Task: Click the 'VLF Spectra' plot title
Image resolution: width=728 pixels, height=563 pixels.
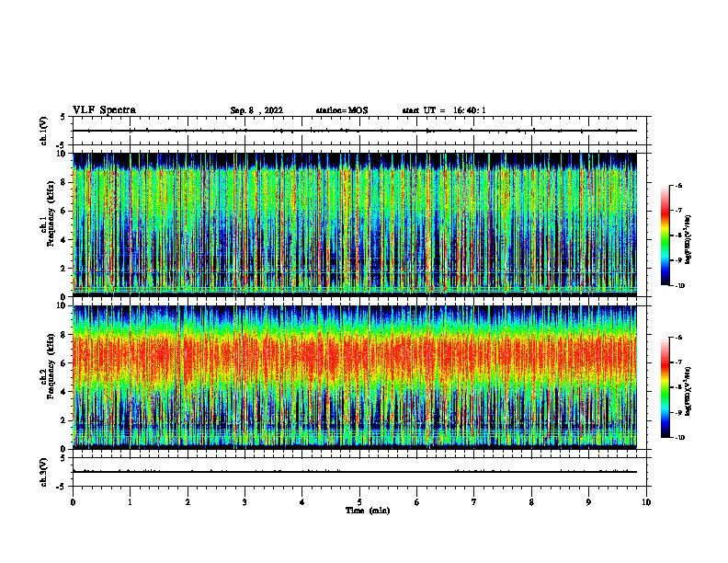Action: point(105,110)
